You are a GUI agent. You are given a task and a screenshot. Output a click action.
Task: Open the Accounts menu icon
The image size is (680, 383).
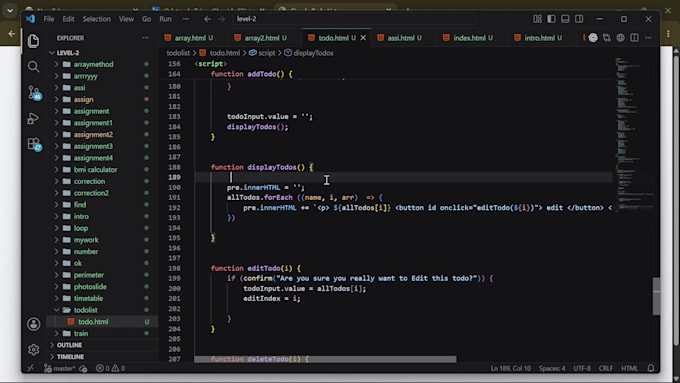point(33,324)
